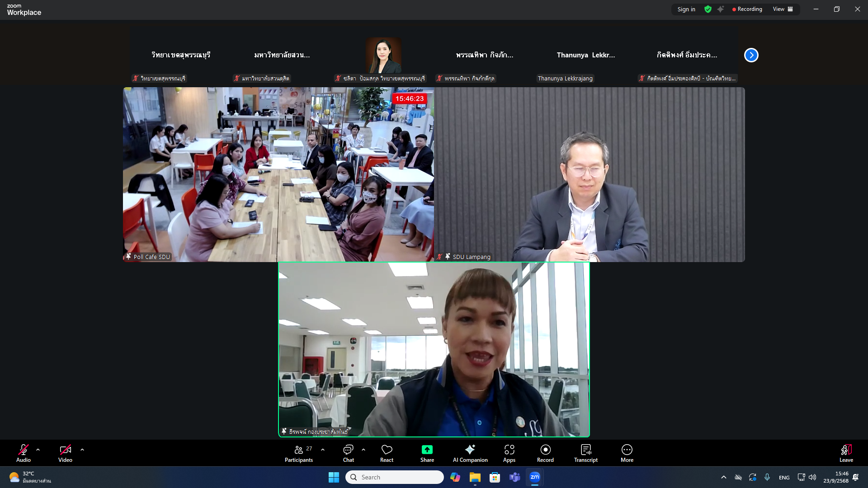This screenshot has height=488, width=868.
Task: Turn on camera with Video
Action: click(65, 453)
